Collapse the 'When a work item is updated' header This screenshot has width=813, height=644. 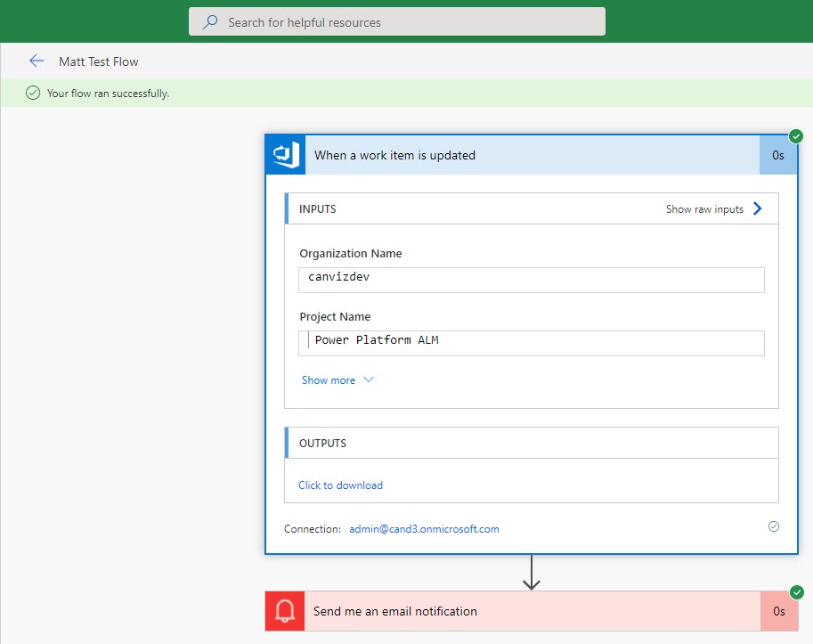pos(532,155)
